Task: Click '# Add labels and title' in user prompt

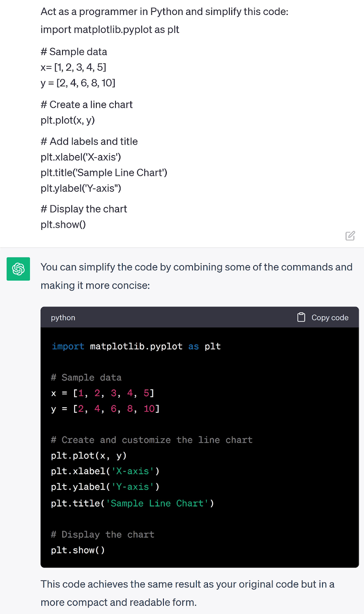Action: tap(89, 142)
